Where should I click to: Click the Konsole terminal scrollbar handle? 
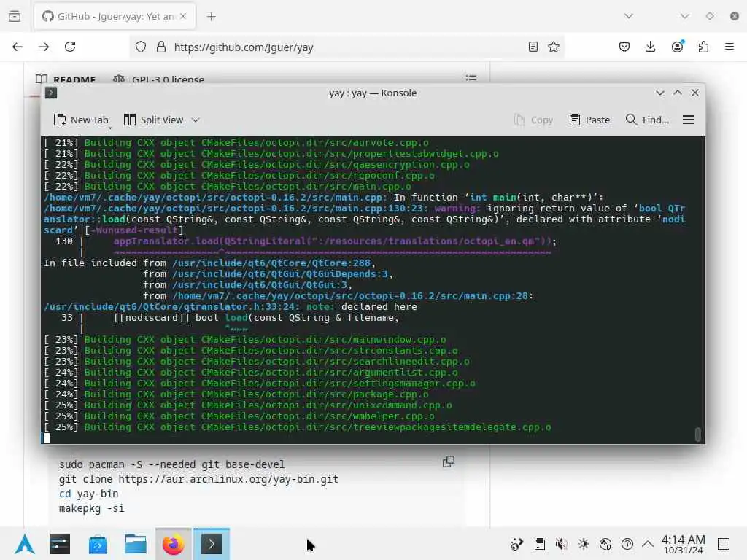[x=697, y=435]
